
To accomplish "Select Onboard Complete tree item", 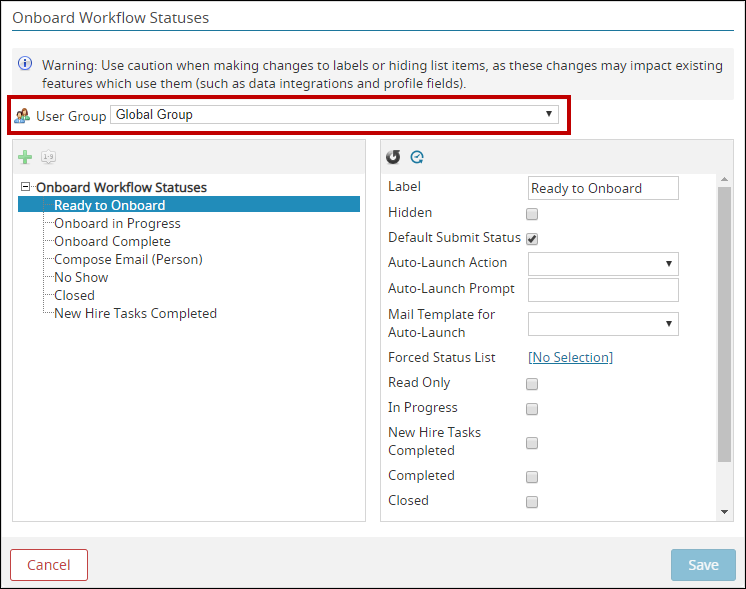I will pyautogui.click(x=112, y=241).
